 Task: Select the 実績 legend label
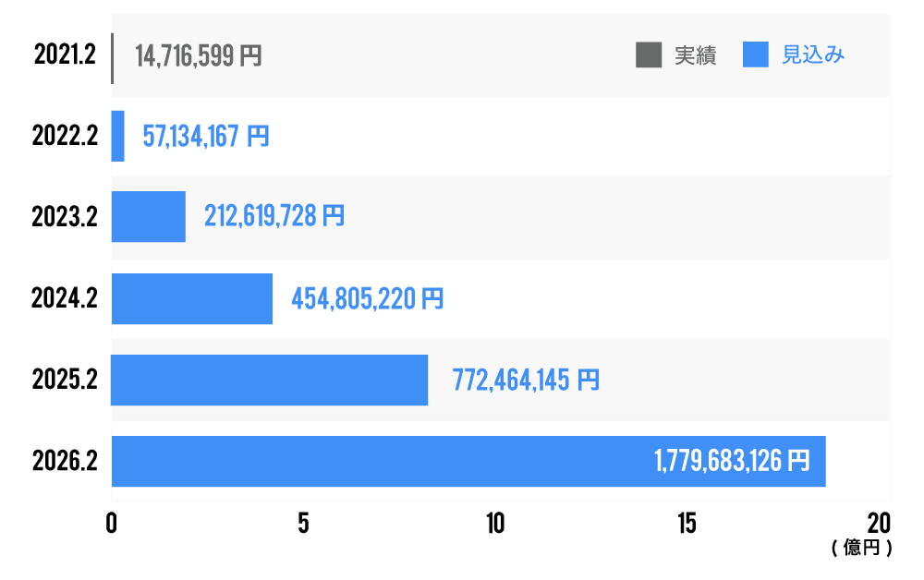[696, 55]
